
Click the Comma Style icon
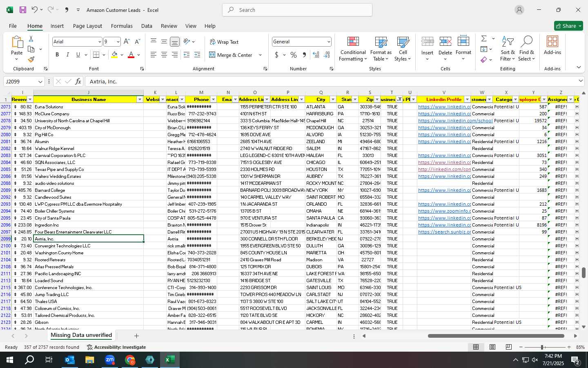point(304,55)
